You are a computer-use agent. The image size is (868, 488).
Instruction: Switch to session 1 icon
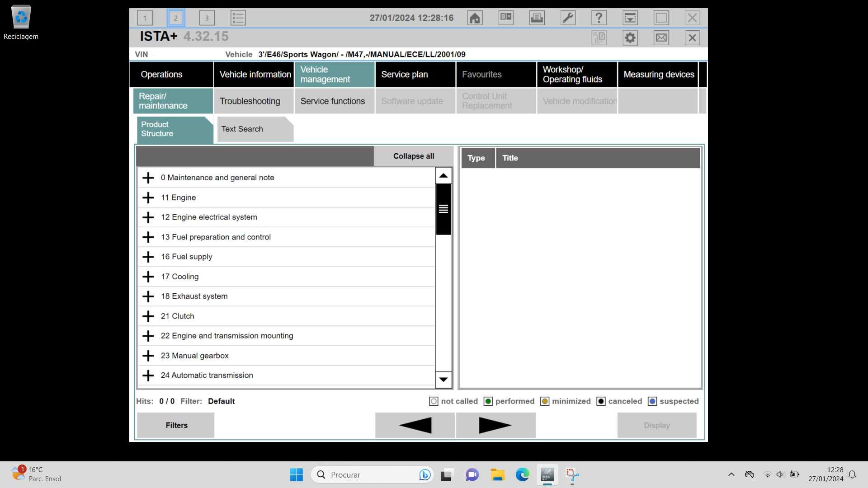145,18
